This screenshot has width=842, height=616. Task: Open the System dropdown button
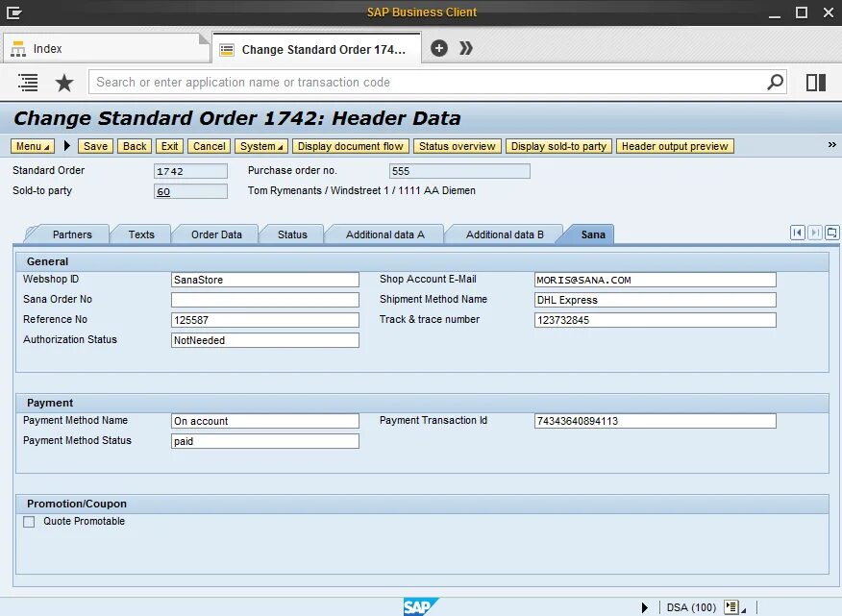point(261,146)
